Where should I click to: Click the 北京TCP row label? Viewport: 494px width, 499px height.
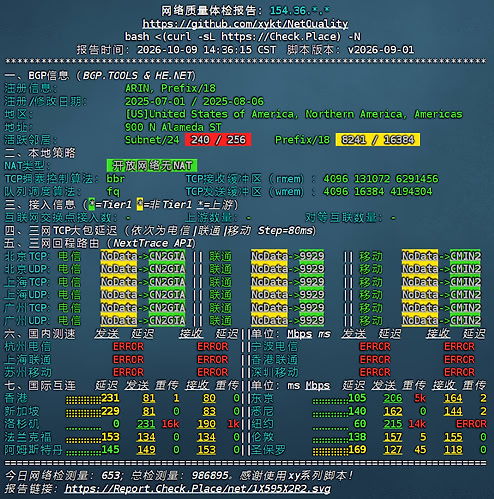coord(27,256)
